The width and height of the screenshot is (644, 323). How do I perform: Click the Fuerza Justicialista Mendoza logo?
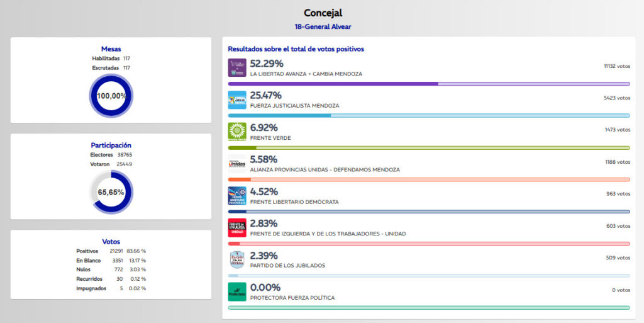point(237,100)
